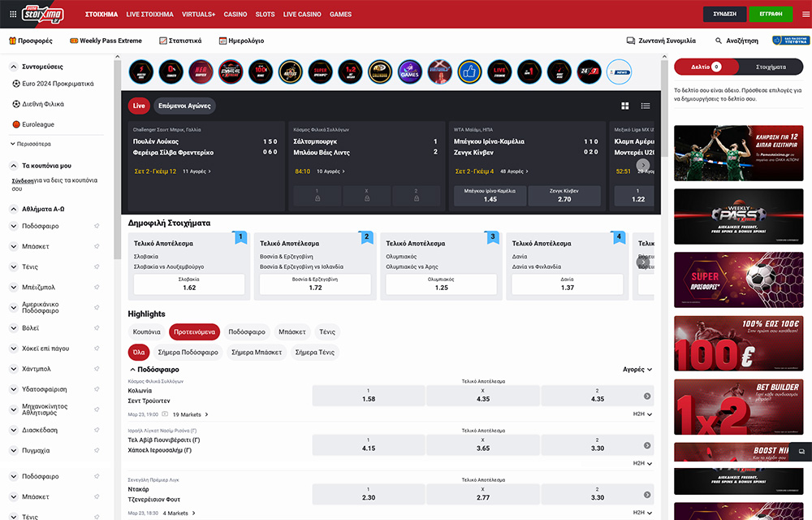Click the search magnifier icon
Viewport: 812px width, 520px height.
(x=719, y=41)
